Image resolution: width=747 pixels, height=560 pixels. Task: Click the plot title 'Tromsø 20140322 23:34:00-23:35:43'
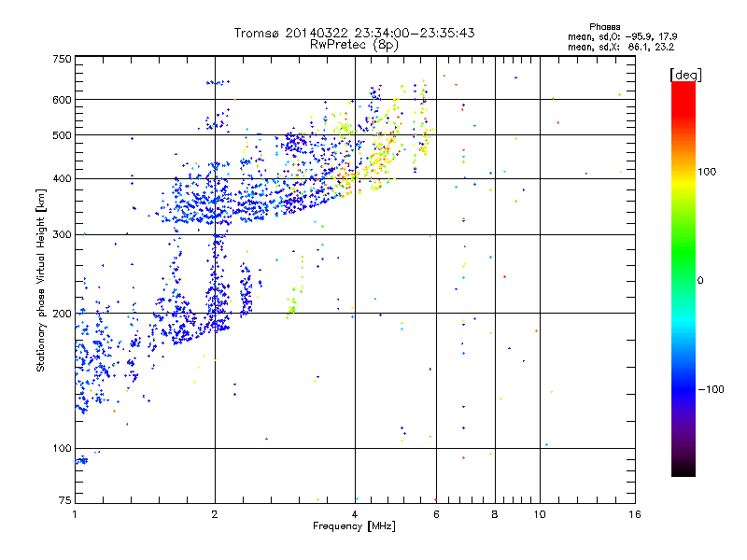tap(354, 33)
